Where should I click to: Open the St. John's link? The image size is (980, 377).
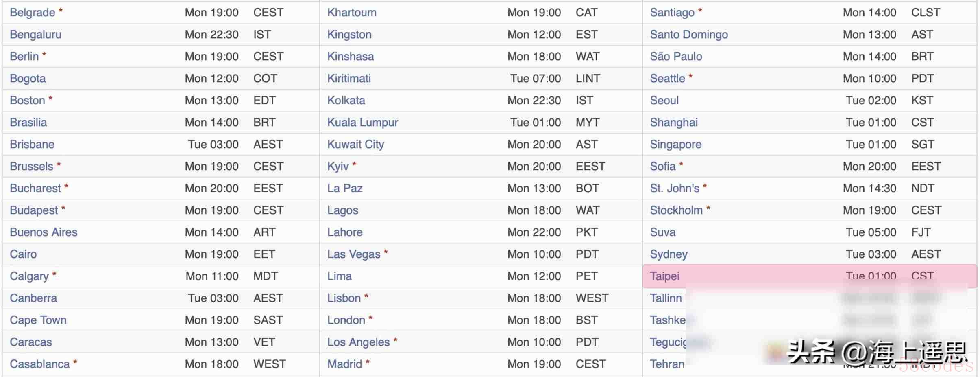(x=675, y=188)
